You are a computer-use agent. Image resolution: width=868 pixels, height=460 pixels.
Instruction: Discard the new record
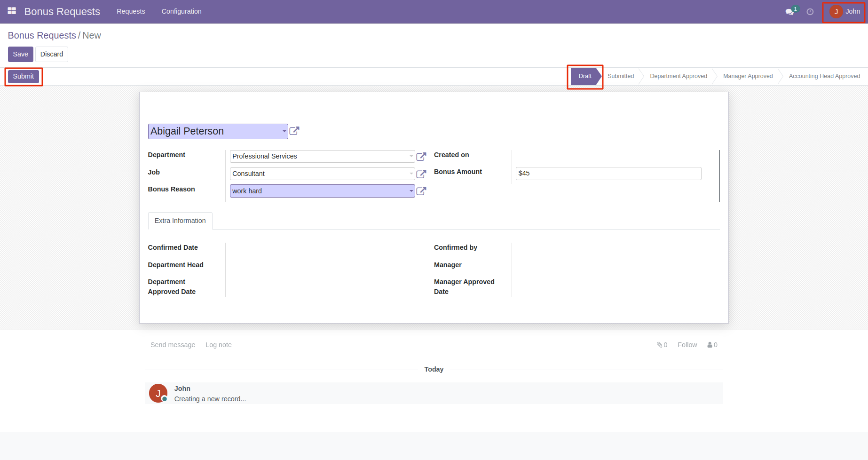coord(52,54)
